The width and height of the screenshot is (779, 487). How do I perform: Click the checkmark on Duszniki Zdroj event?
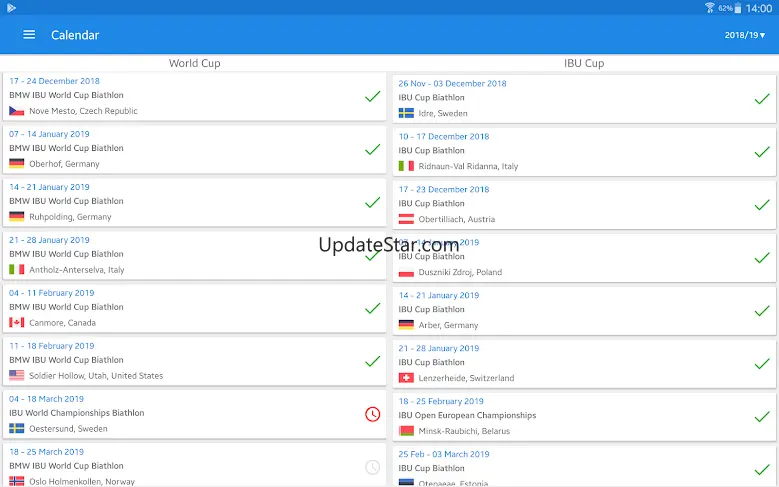tap(762, 258)
